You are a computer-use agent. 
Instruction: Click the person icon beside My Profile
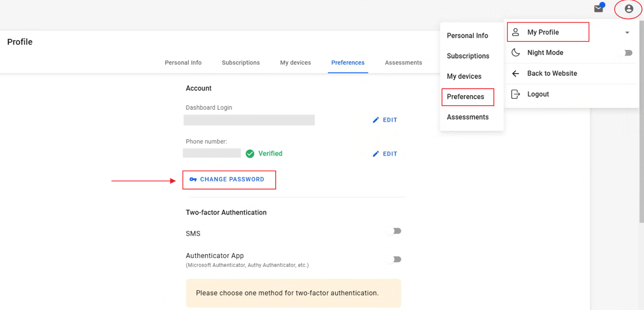point(516,32)
